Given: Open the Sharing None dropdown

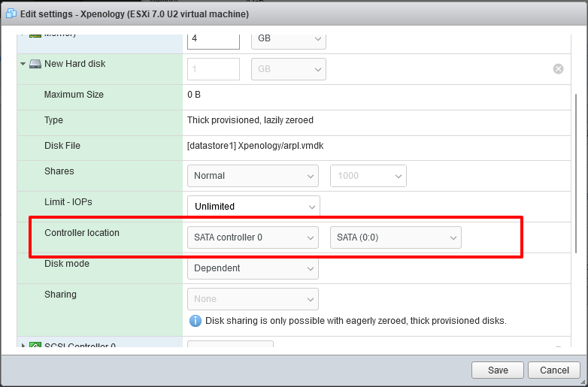Looking at the screenshot, I should point(252,299).
